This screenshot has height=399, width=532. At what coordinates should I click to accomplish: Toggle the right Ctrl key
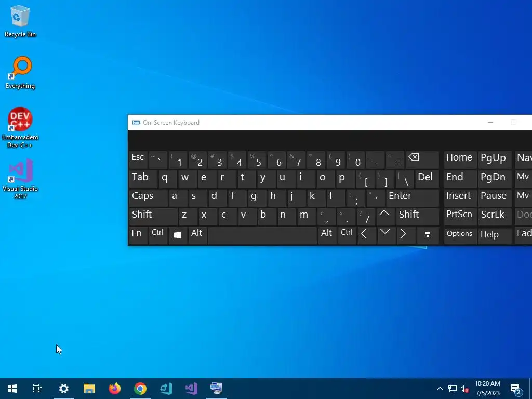coord(347,235)
